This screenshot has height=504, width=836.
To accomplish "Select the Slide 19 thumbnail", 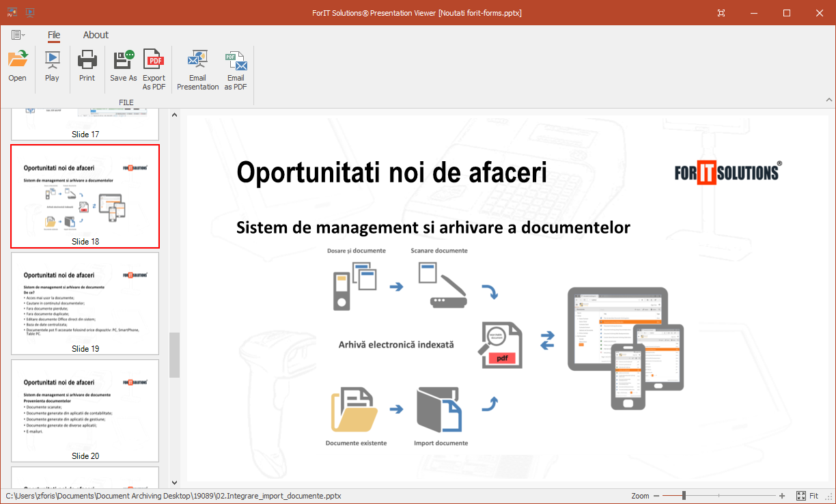I will (x=85, y=303).
